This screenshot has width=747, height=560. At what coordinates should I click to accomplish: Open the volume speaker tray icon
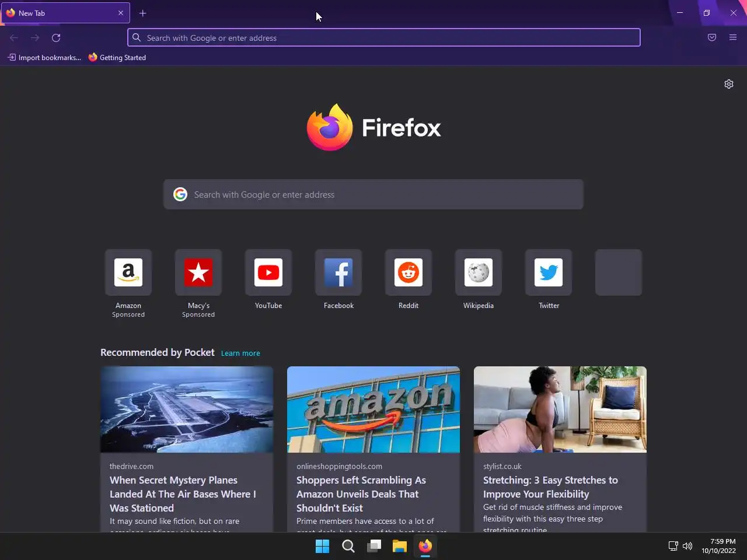[x=687, y=546]
